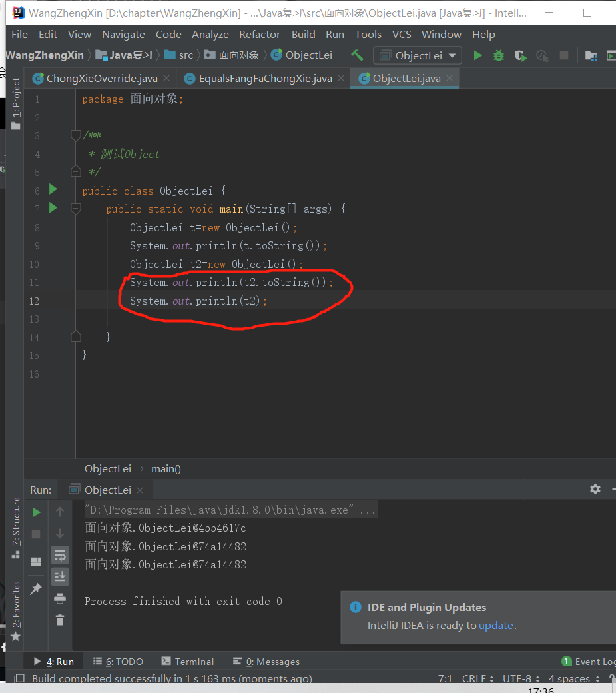Screen dimensions: 616x693
Task: Close the ObjectLei run tab
Action: [140, 490]
